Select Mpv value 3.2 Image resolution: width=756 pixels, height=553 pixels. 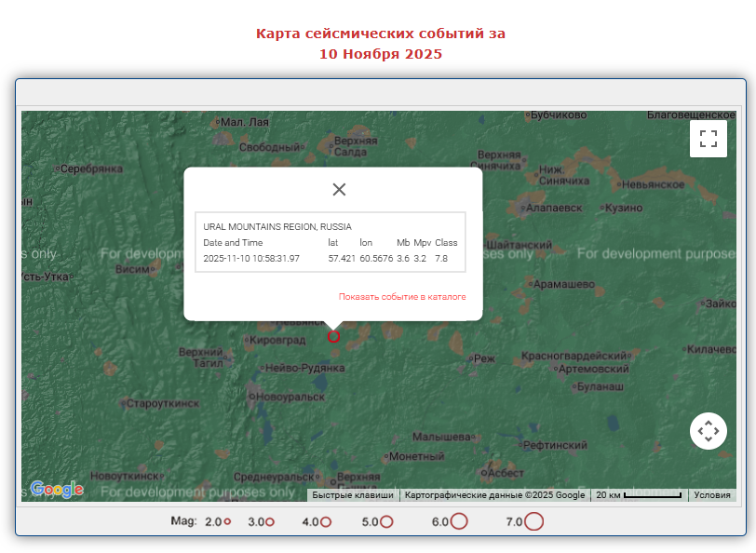[420, 259]
